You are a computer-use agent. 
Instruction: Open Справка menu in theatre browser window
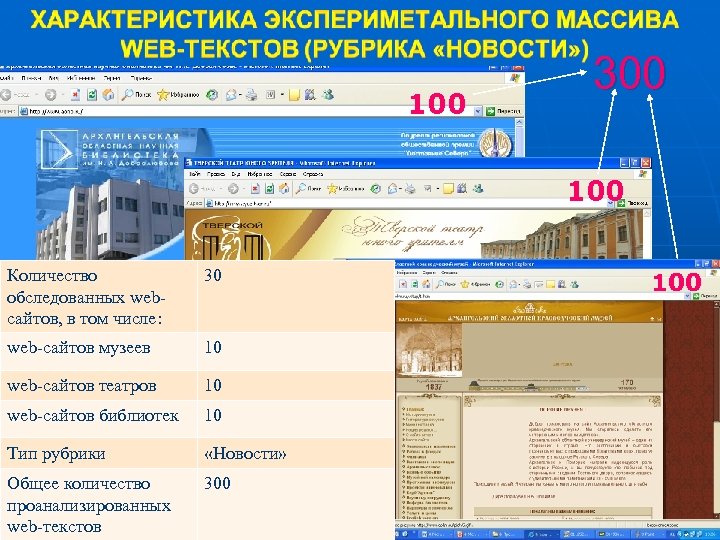[x=313, y=174]
